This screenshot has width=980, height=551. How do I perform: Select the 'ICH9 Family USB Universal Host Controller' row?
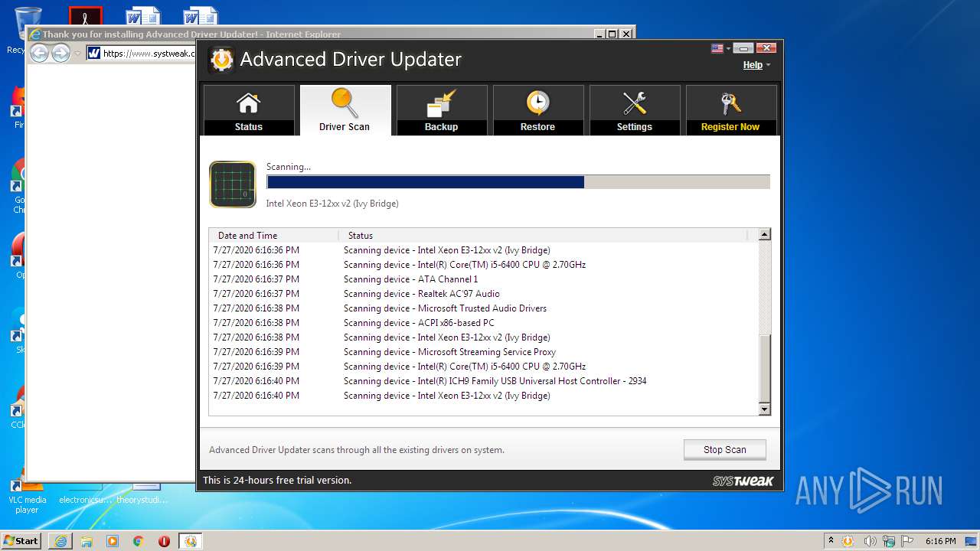(x=484, y=381)
